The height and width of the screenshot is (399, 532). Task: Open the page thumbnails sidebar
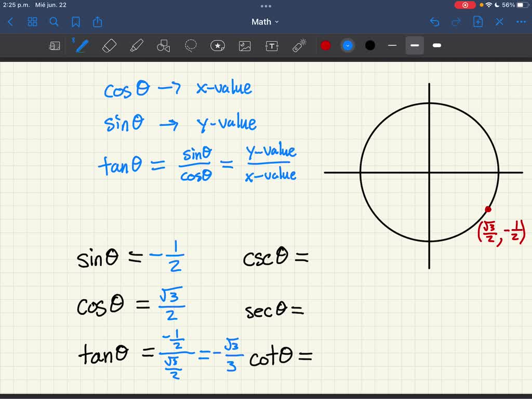(32, 22)
